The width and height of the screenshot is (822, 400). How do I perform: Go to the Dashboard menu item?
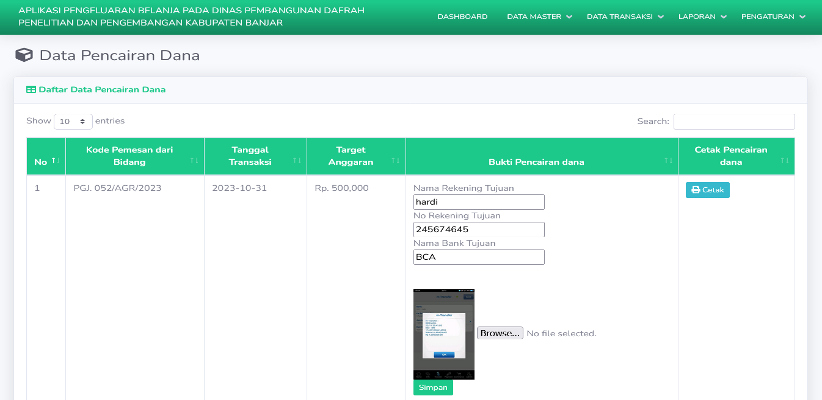point(462,17)
